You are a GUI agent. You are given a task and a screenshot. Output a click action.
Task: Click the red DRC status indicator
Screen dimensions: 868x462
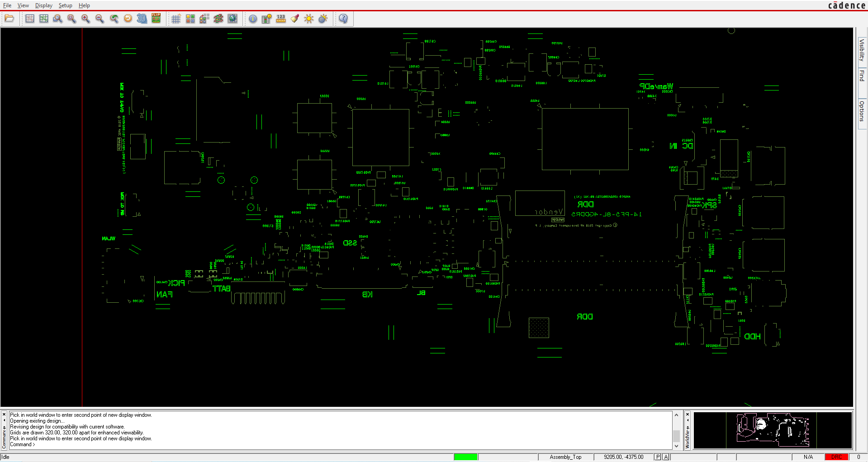(x=836, y=457)
